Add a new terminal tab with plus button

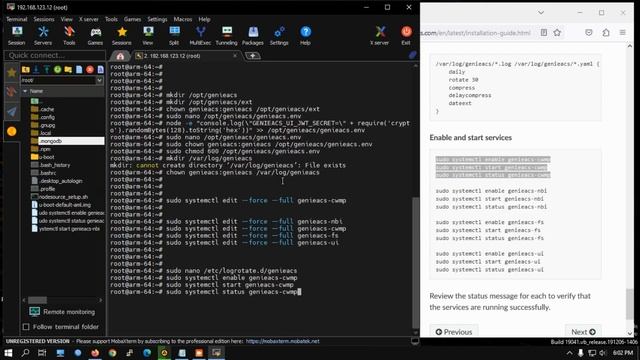click(x=253, y=56)
